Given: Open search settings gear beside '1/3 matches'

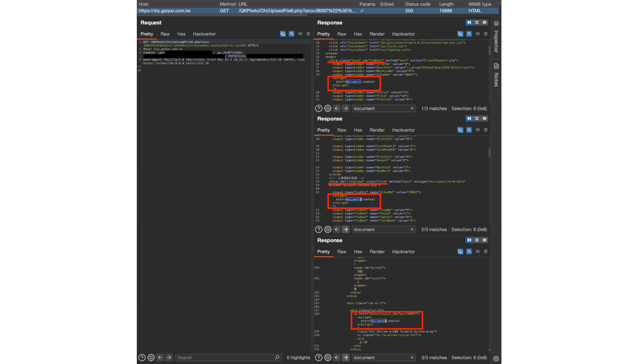Looking at the screenshot, I should click(x=328, y=108).
